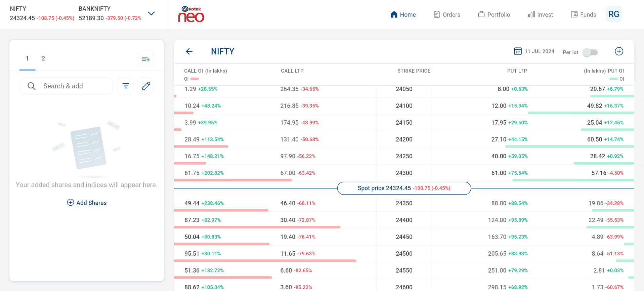Select strike price 24400
The height and width of the screenshot is (291, 644).
coord(404,220)
